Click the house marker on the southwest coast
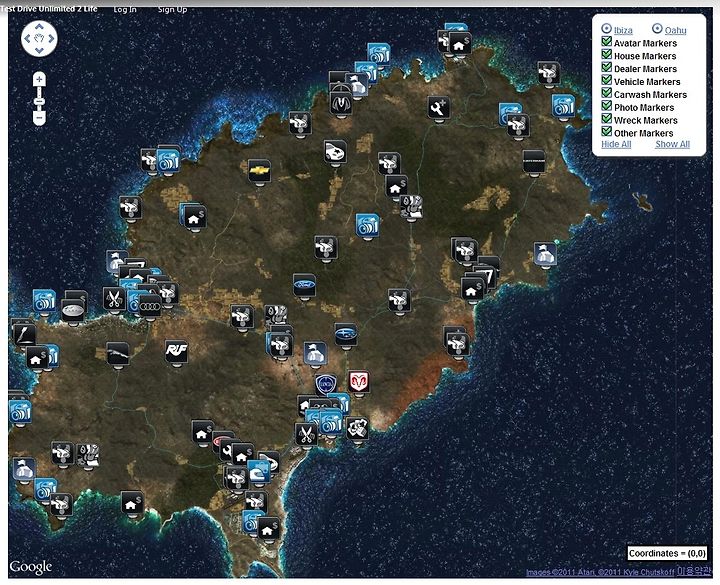This screenshot has width=720, height=585. (x=132, y=502)
